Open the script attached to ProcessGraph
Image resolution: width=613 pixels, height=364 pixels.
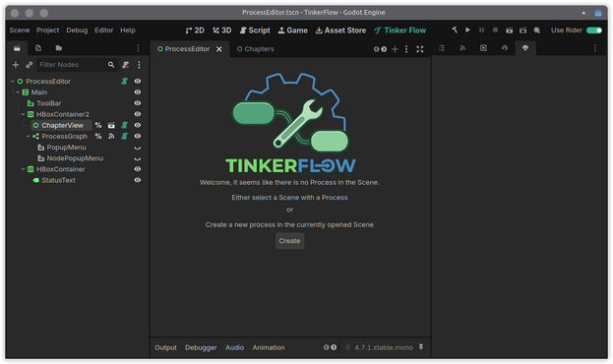(124, 136)
